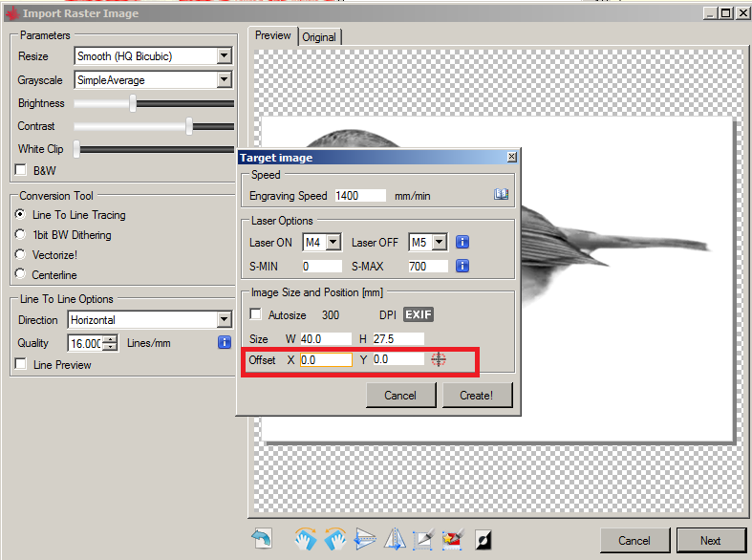The height and width of the screenshot is (560, 752).
Task: Open the Direction dropdown
Action: point(224,319)
